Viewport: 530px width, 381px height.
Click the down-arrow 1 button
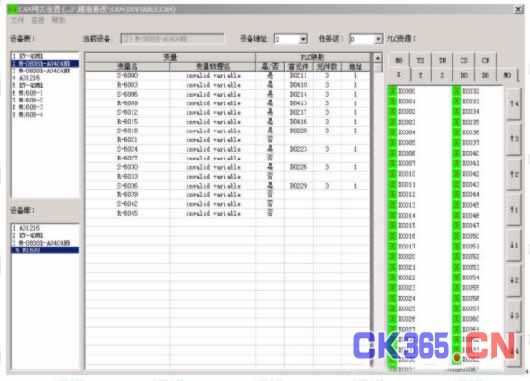point(514,245)
